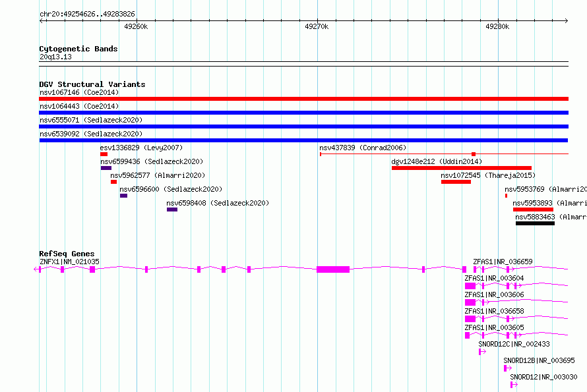Select the purple nsv6599436 variant block
This screenshot has height=392, width=587.
tap(106, 168)
